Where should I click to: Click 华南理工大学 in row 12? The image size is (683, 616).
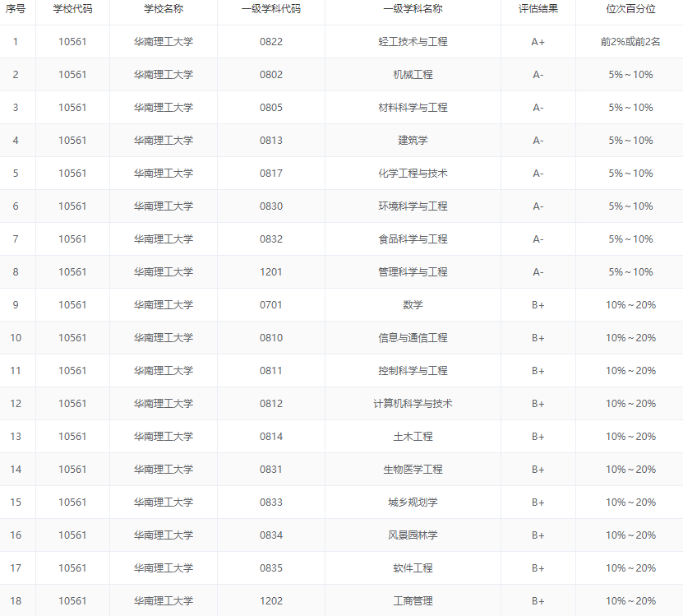tap(164, 404)
